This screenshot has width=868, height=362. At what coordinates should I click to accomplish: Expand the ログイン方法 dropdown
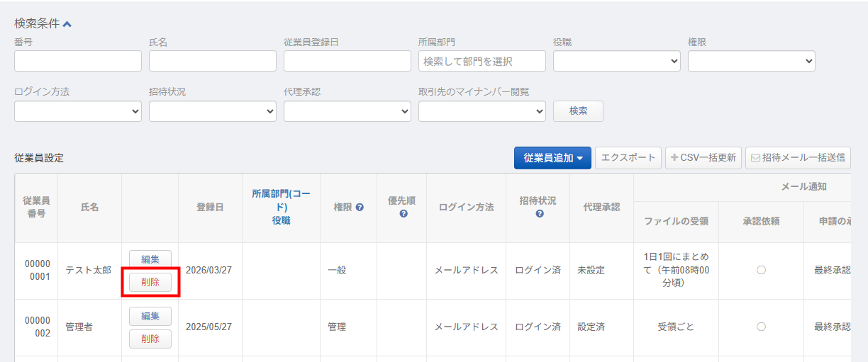point(77,111)
